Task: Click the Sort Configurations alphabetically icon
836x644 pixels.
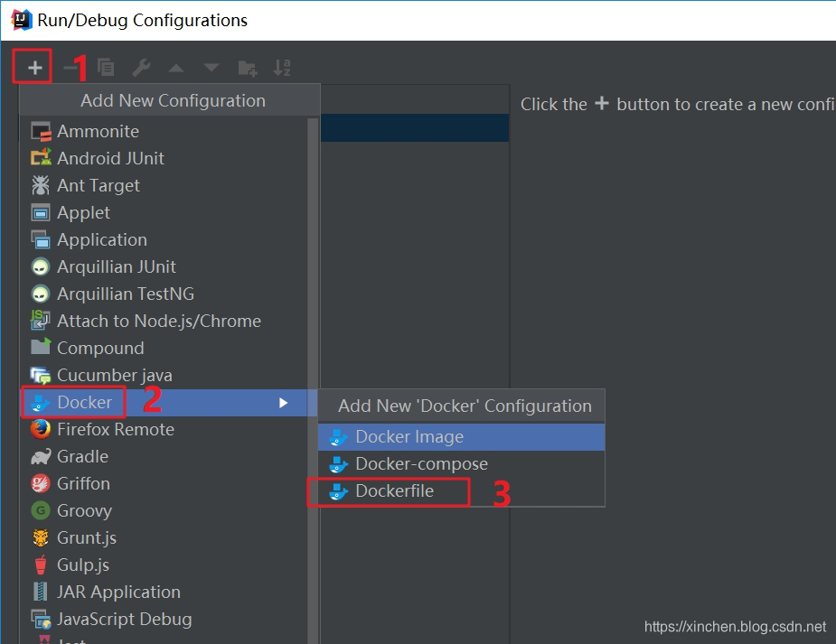Action: point(281,68)
